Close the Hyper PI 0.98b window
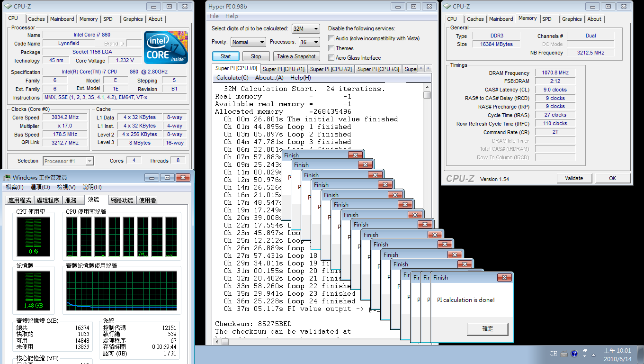Image resolution: width=644 pixels, height=364 pixels. coord(429,6)
